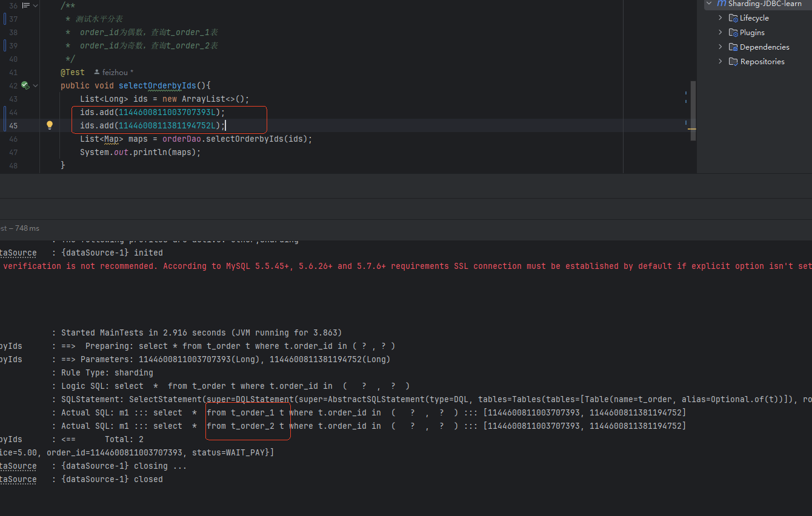812x516 pixels.
Task: Click the editor vertical scrollbar thumb
Action: point(693,111)
